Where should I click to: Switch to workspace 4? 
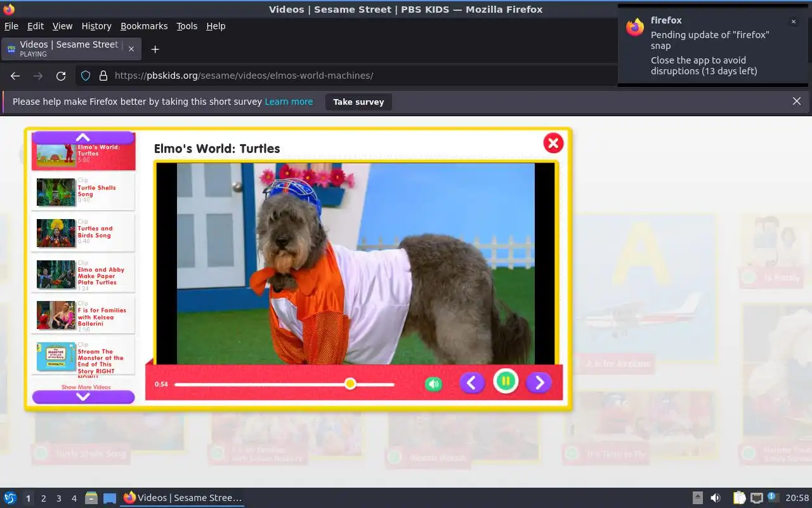click(x=74, y=498)
